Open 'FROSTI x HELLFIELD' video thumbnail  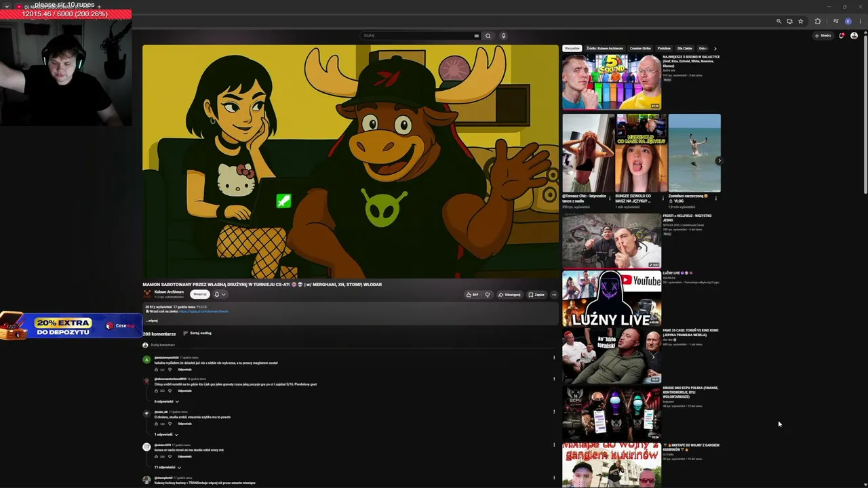[x=612, y=241]
